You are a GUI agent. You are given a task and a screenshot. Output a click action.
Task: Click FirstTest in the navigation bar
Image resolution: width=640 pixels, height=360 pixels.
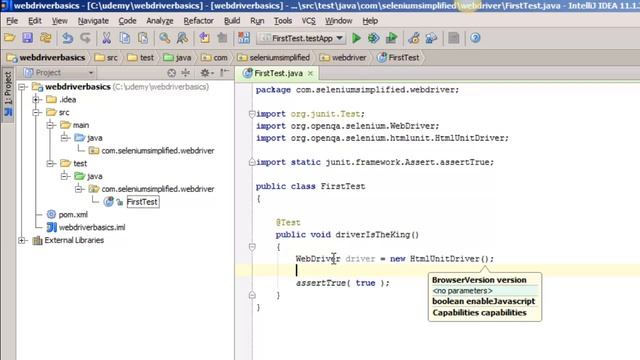[x=399, y=58]
